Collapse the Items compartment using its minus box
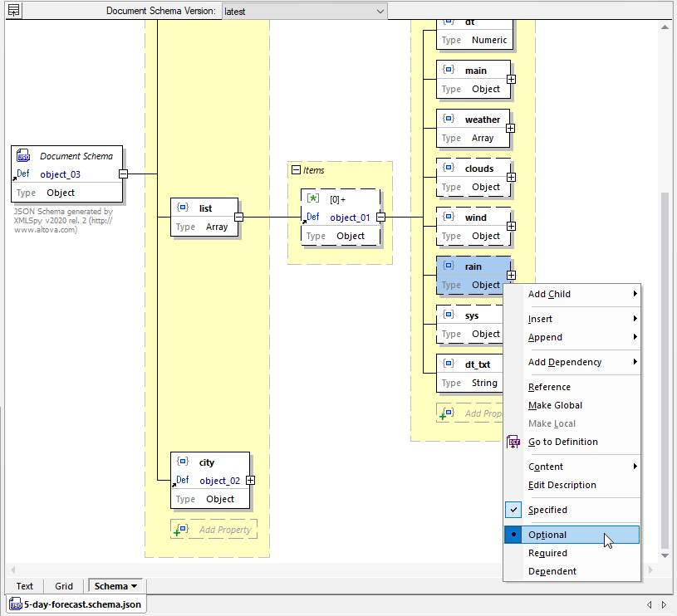This screenshot has width=677, height=616. tap(297, 169)
